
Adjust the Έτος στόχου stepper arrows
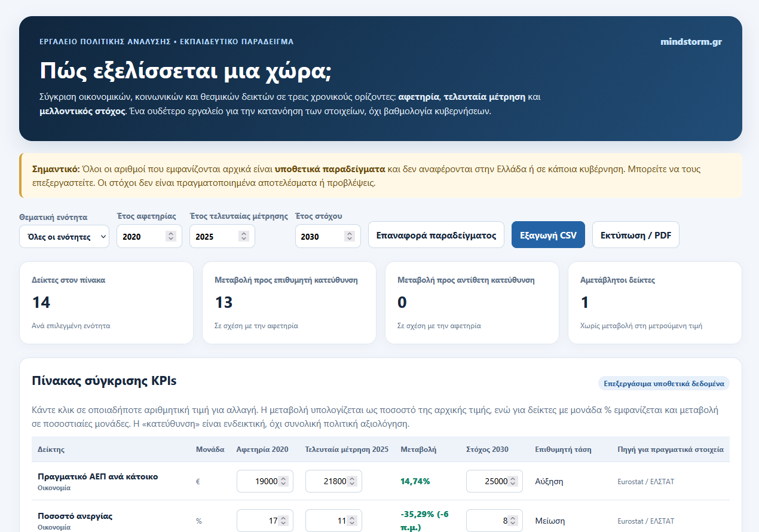(350, 236)
